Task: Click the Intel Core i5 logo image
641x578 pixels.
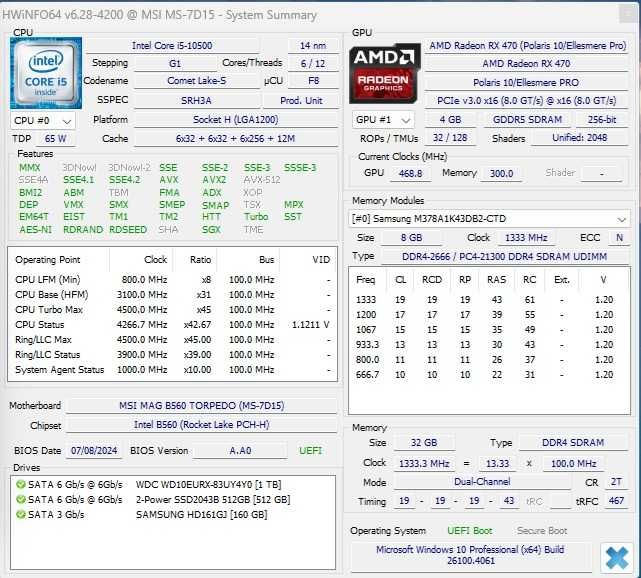Action: pos(46,73)
